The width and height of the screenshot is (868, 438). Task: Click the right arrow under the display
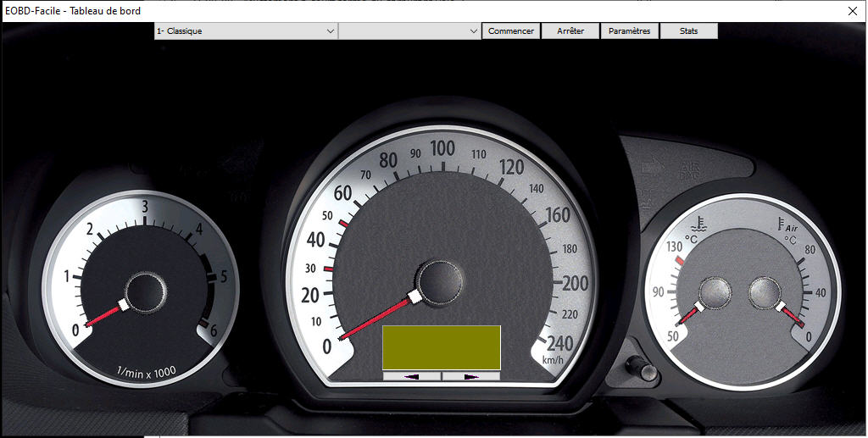click(471, 376)
